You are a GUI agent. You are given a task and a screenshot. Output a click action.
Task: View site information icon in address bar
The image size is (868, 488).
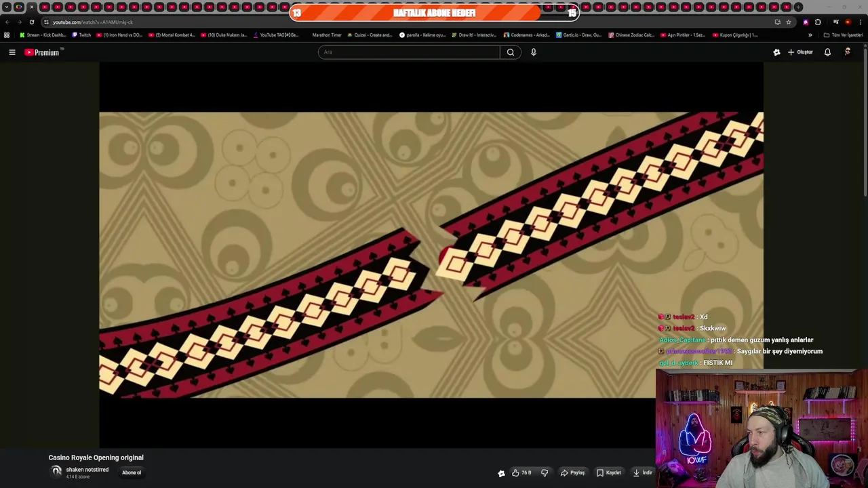coord(46,22)
